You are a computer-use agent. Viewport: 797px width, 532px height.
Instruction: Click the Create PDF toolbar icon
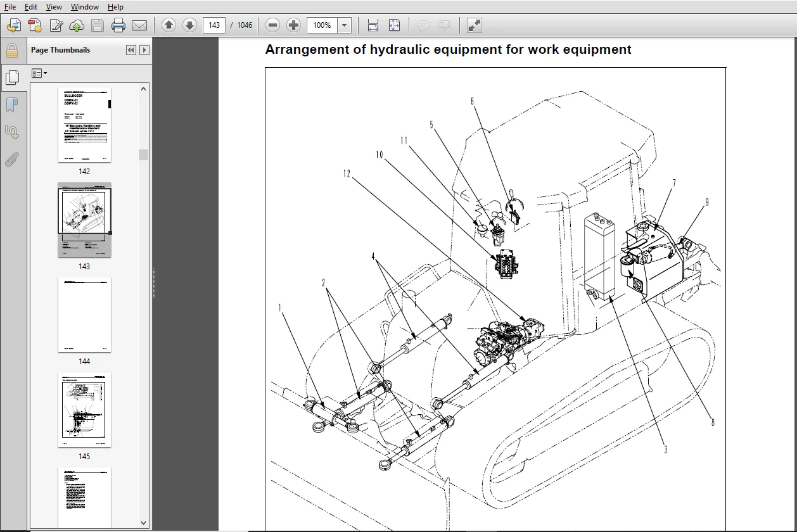coord(35,25)
